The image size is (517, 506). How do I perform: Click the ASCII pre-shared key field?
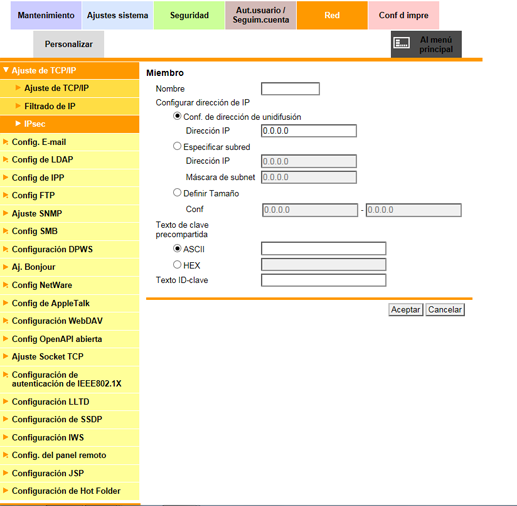pyautogui.click(x=324, y=249)
